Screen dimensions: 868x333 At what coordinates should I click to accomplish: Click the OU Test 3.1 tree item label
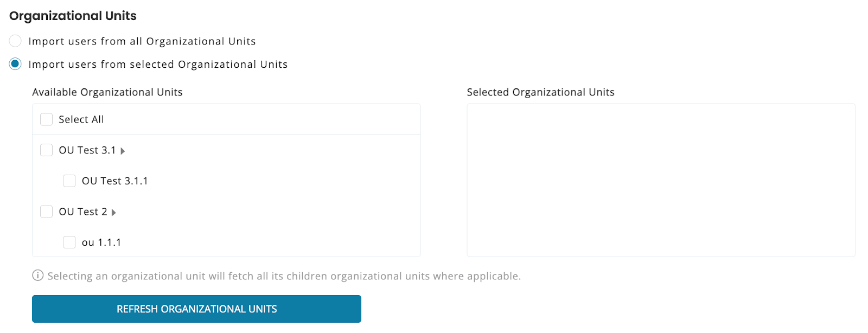[87, 150]
